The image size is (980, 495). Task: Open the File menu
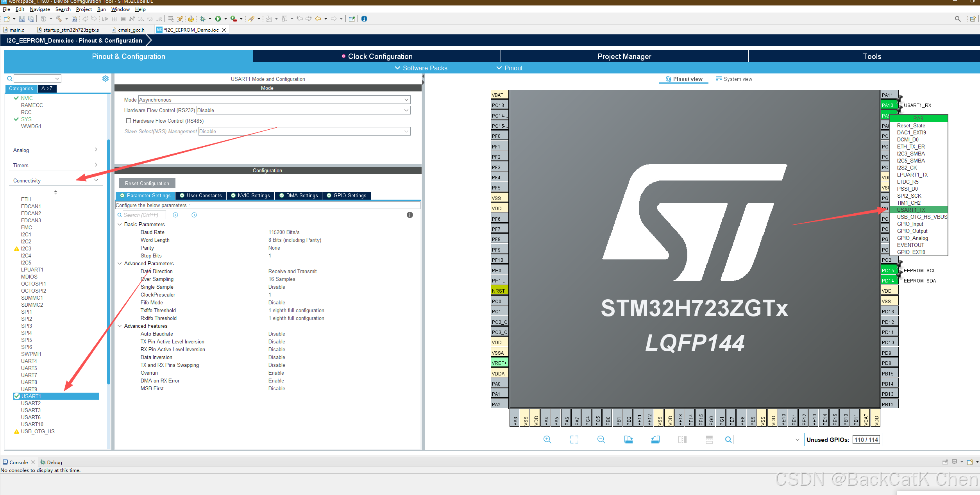[x=6, y=9]
